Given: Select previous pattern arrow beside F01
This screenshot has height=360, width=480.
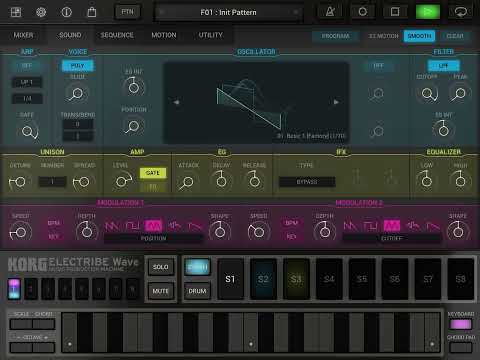Looking at the screenshot, I should (x=162, y=12).
